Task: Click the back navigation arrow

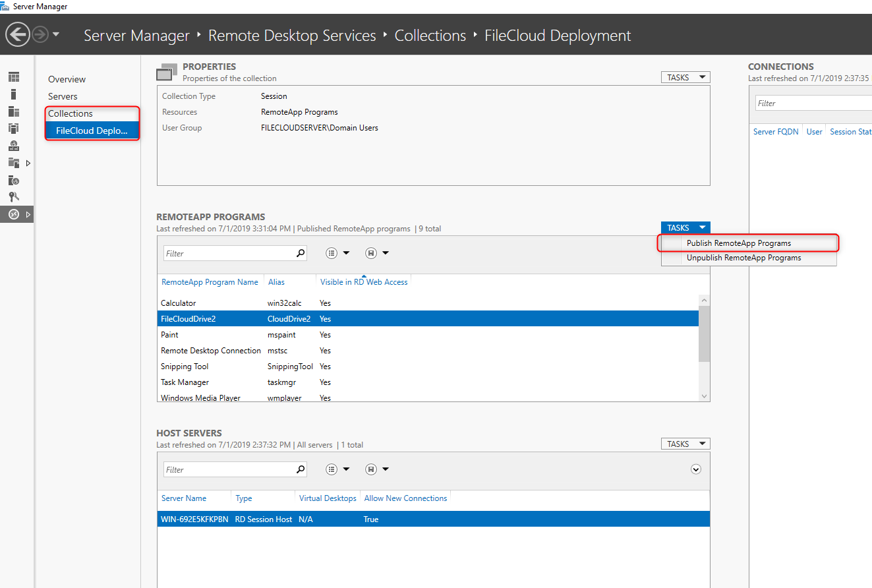Action: (18, 34)
